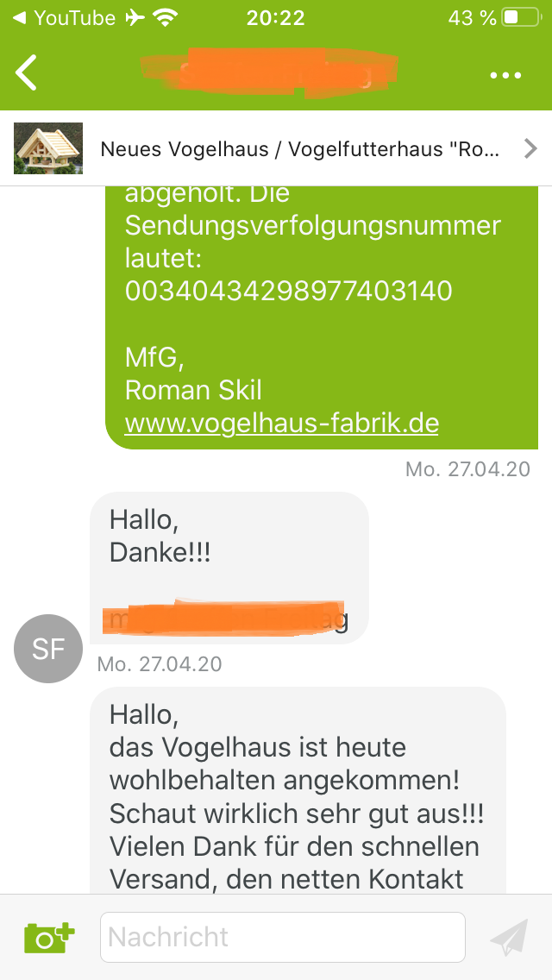This screenshot has width=552, height=980.
Task: Tap the airplane mode icon in status bar
Action: (x=135, y=18)
